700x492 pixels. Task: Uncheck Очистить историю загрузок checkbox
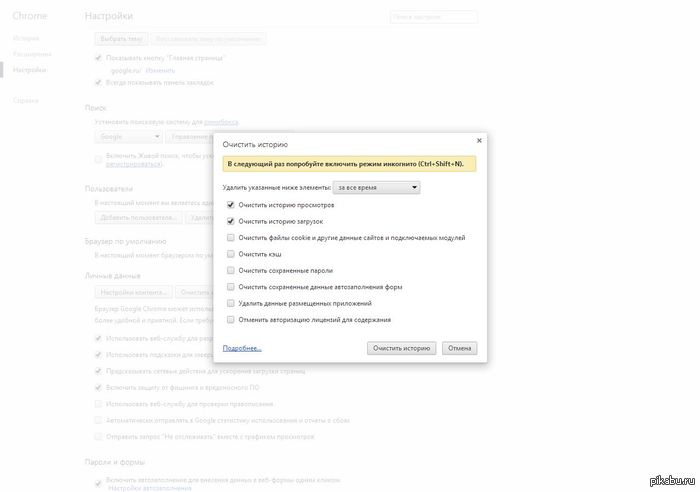[x=231, y=221]
